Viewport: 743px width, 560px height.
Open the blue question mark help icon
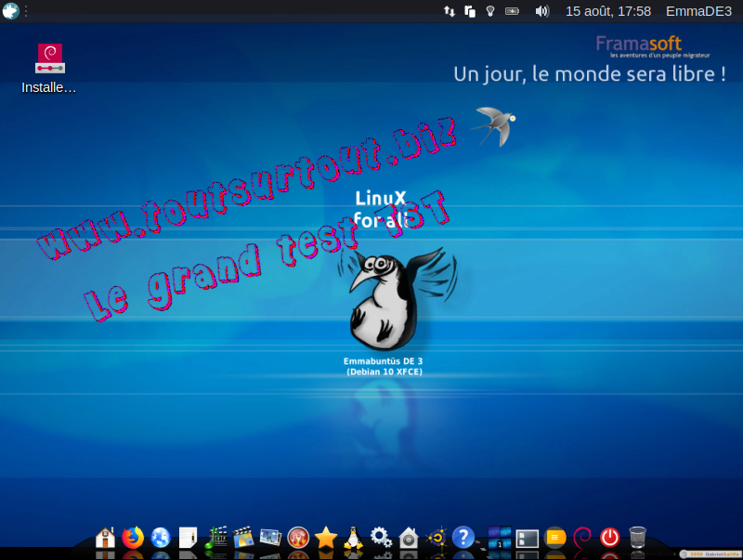pos(463,538)
